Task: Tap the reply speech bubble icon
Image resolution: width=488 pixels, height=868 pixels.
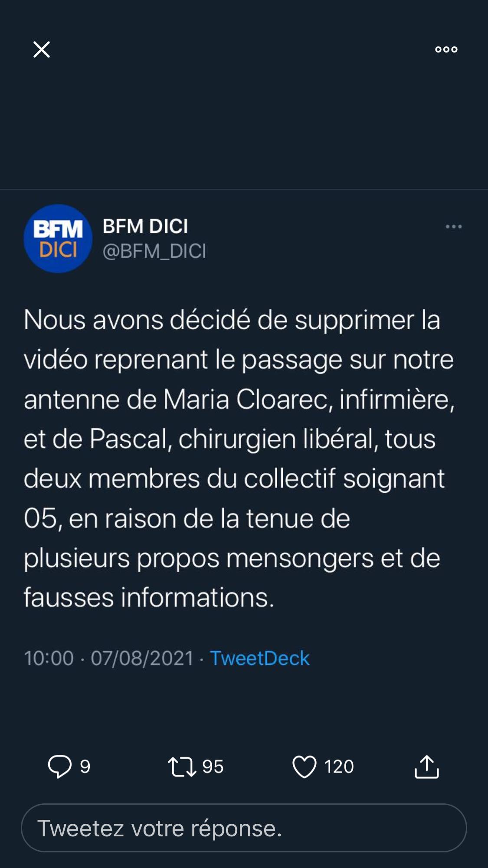Action: tap(59, 766)
